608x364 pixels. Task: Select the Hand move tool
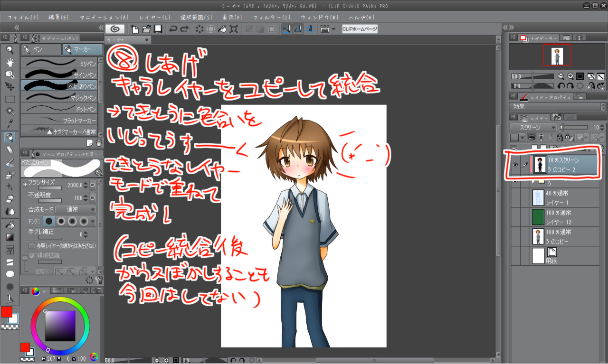point(9,62)
